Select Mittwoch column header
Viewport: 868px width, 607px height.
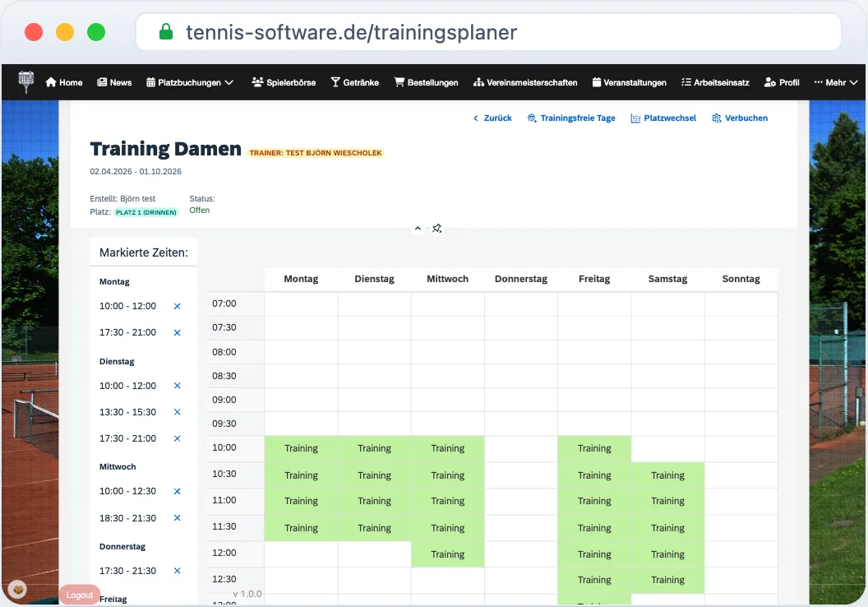[447, 279]
